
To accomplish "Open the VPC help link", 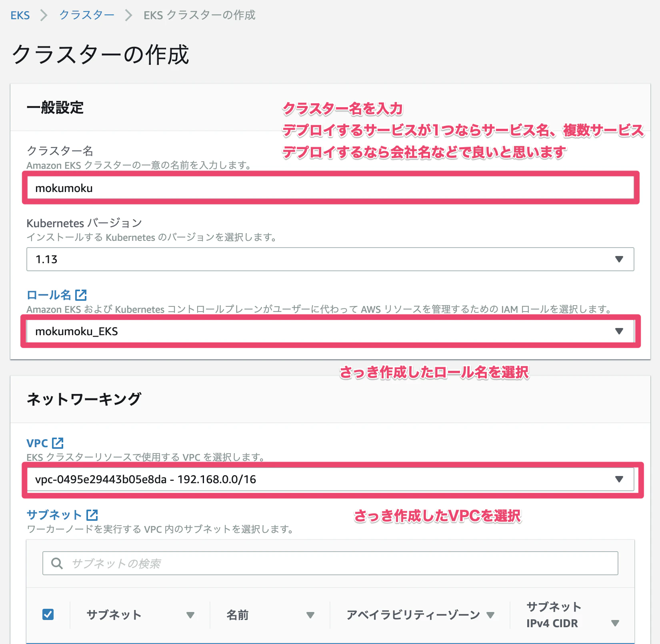I will (x=37, y=443).
